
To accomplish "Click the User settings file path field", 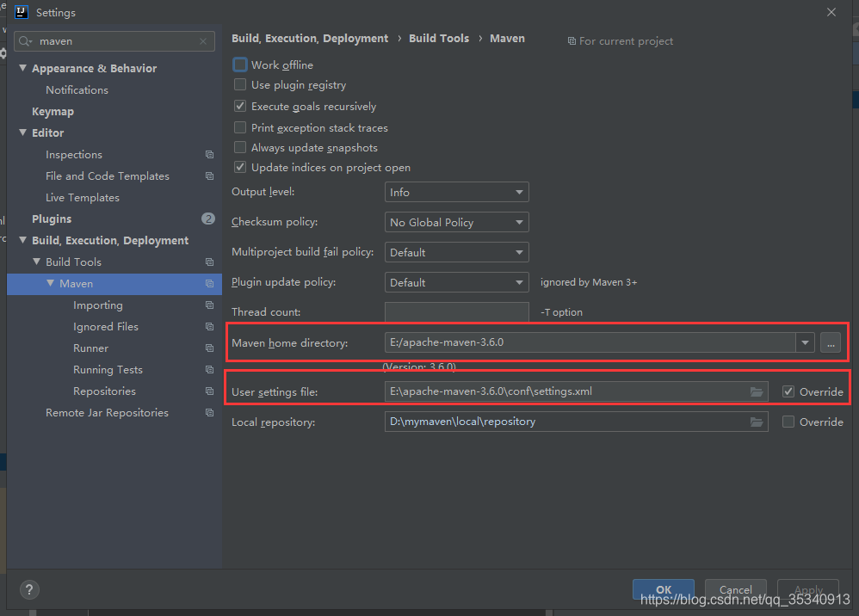I will (x=577, y=391).
